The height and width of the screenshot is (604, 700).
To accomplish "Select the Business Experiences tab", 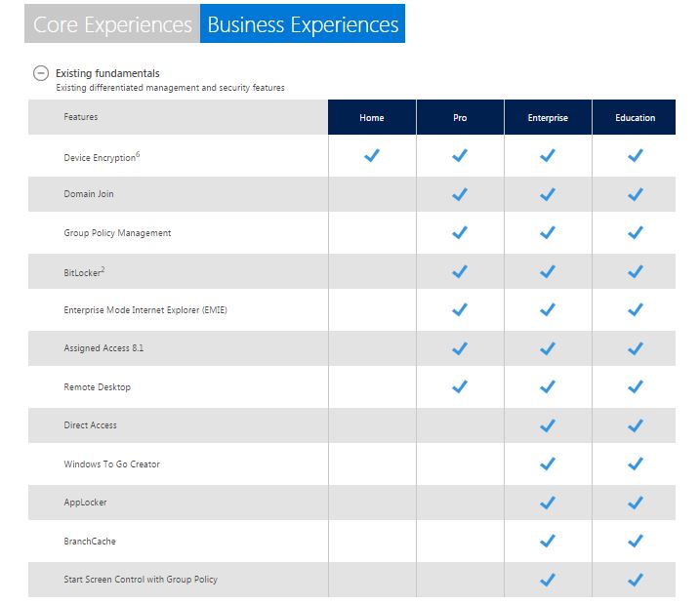I will pyautogui.click(x=303, y=24).
